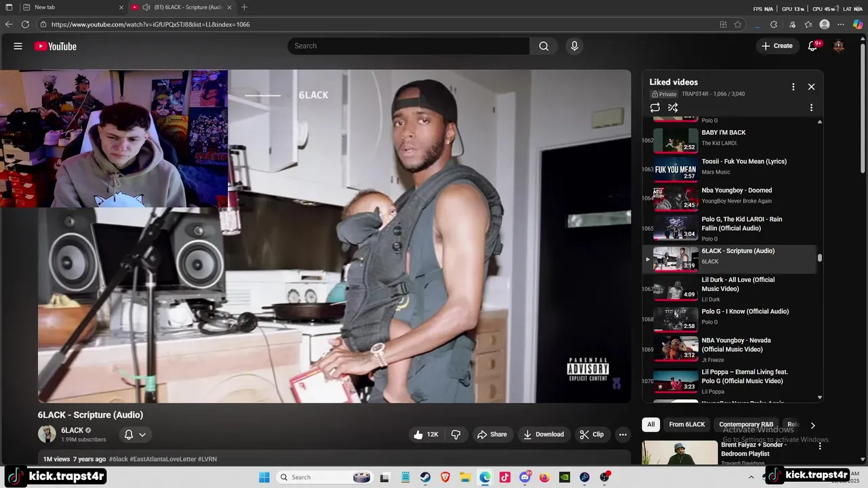
Task: Toggle shuffle playlist in Liked videos
Action: tap(673, 108)
